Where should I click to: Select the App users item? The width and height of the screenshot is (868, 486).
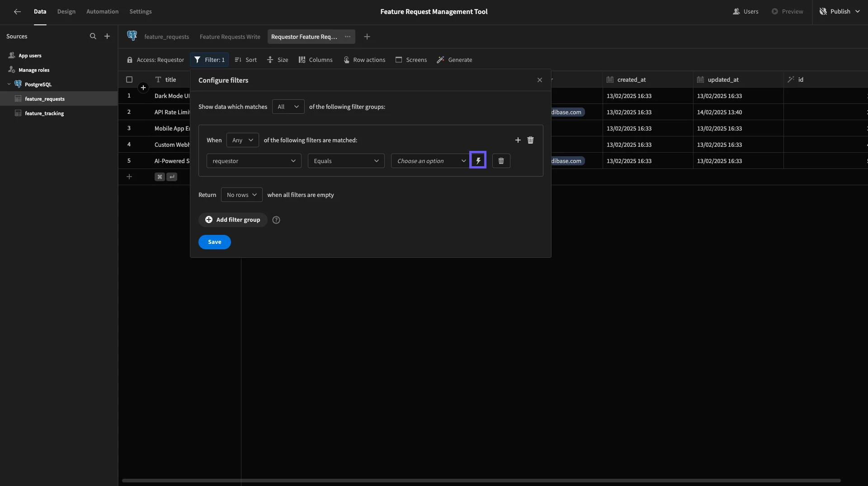coord(30,56)
